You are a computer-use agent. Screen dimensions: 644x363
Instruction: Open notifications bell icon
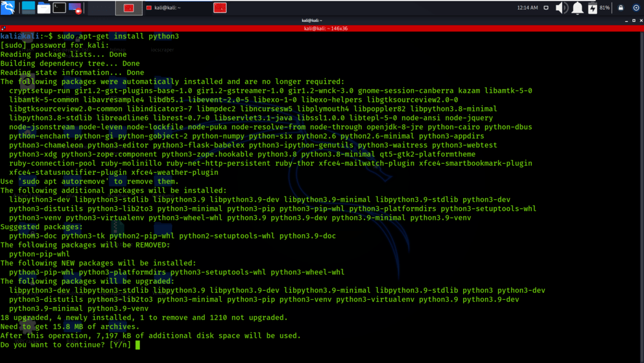(x=578, y=8)
